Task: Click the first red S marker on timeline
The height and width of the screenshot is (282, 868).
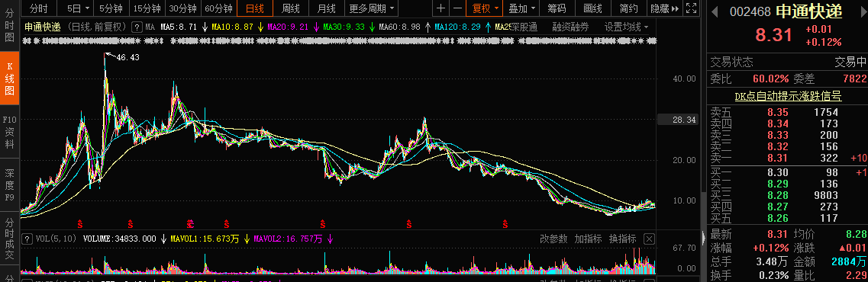Action: [79, 224]
